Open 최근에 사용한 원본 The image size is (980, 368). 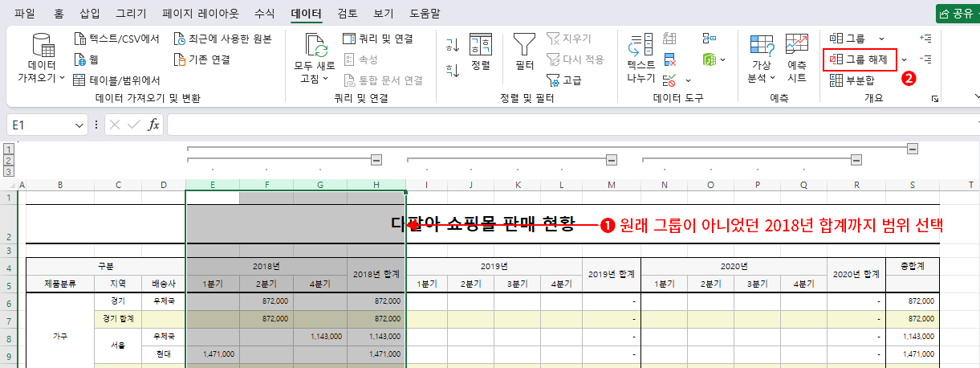pos(222,39)
